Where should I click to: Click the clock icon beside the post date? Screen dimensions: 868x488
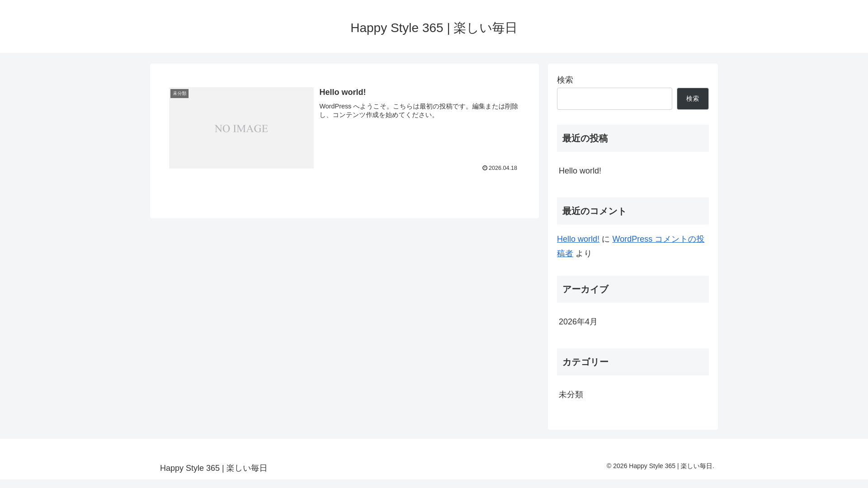[485, 168]
